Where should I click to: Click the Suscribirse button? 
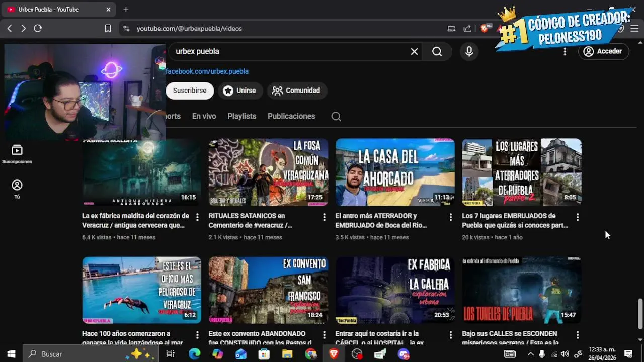190,90
